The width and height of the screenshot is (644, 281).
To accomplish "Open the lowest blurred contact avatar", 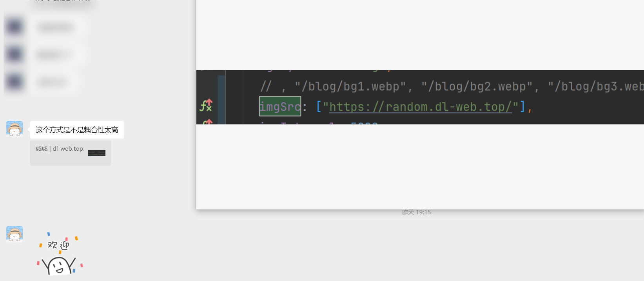I will click(x=15, y=82).
